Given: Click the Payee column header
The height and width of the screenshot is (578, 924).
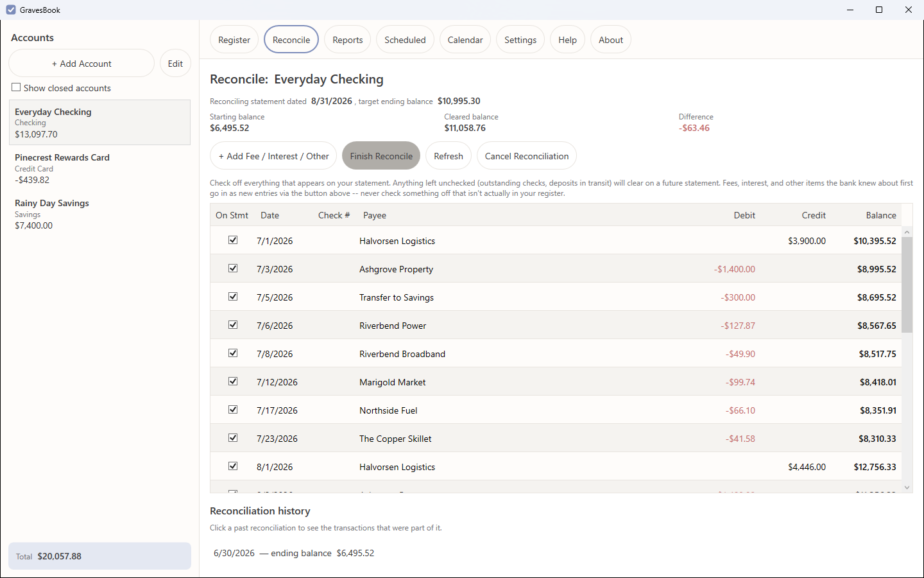Looking at the screenshot, I should click(375, 215).
